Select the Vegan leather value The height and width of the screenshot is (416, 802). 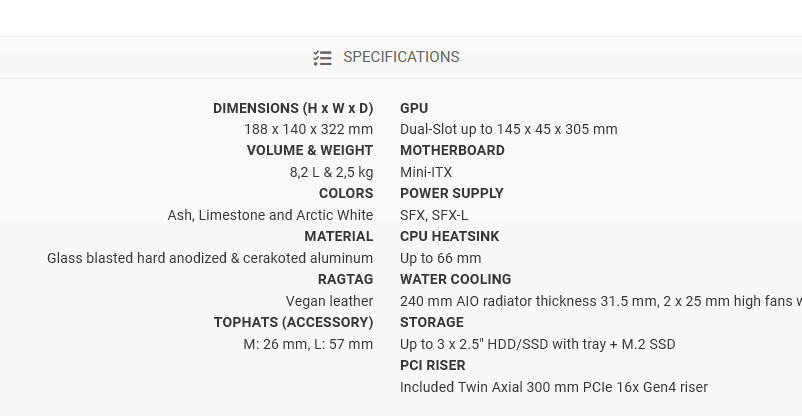(329, 301)
